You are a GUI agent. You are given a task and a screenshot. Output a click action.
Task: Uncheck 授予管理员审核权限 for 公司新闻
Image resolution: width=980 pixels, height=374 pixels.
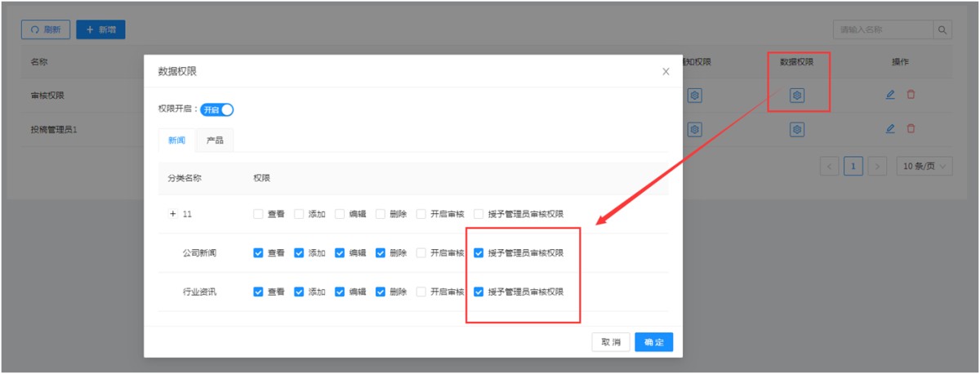tap(479, 253)
